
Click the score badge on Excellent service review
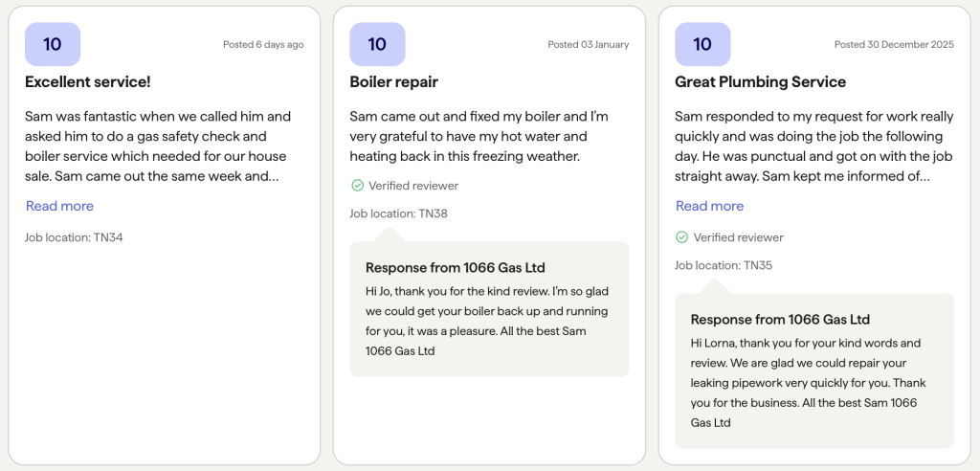(53, 44)
